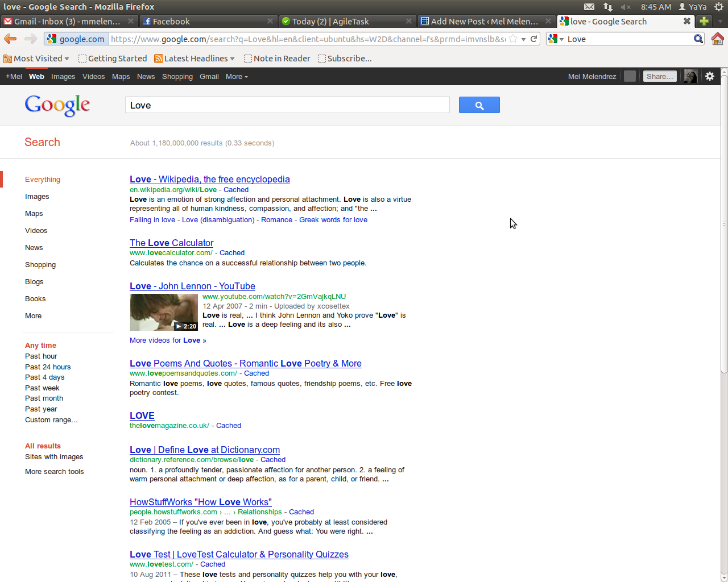Open Gmail in the Google top bar
Screen dimensions: 728x582
point(209,76)
